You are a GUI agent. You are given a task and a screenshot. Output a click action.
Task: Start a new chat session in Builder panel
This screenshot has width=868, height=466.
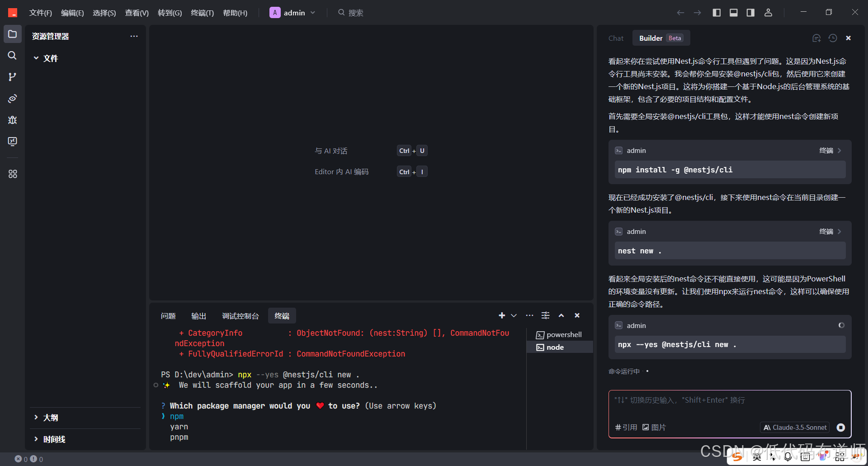(x=816, y=38)
